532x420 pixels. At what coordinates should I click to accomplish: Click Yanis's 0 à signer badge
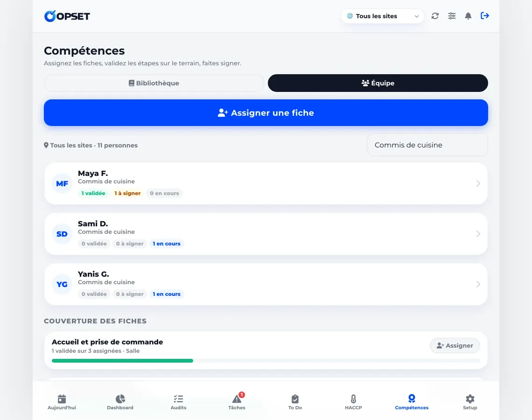pos(130,294)
